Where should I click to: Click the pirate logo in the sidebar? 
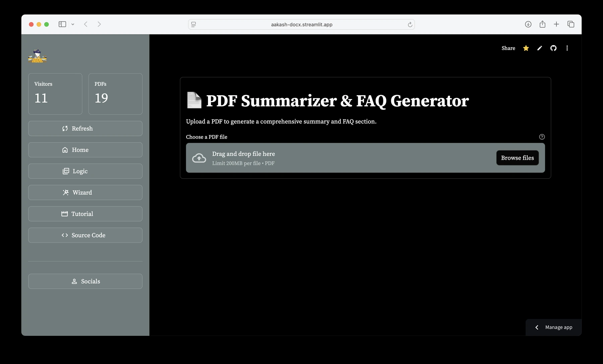click(x=38, y=56)
